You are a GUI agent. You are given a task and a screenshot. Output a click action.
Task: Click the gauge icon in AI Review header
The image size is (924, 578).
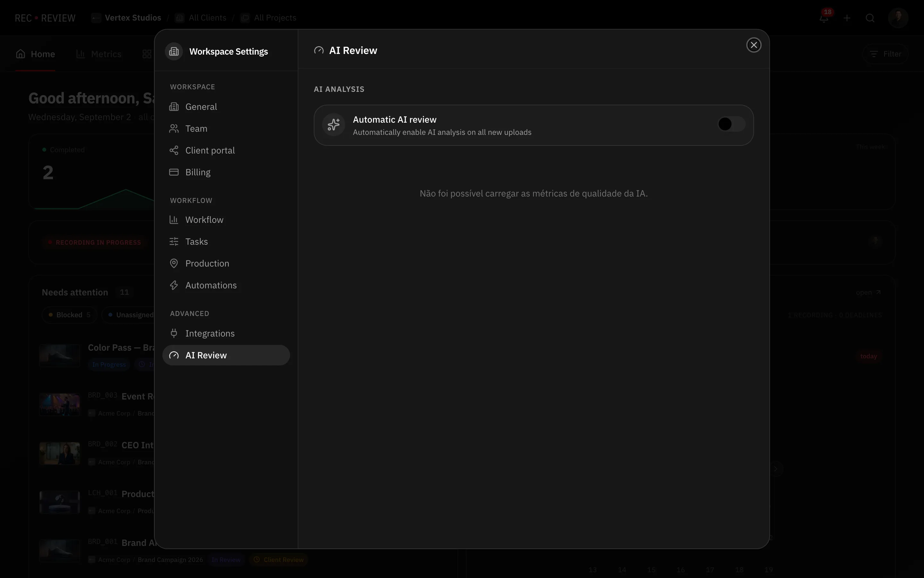tap(319, 50)
